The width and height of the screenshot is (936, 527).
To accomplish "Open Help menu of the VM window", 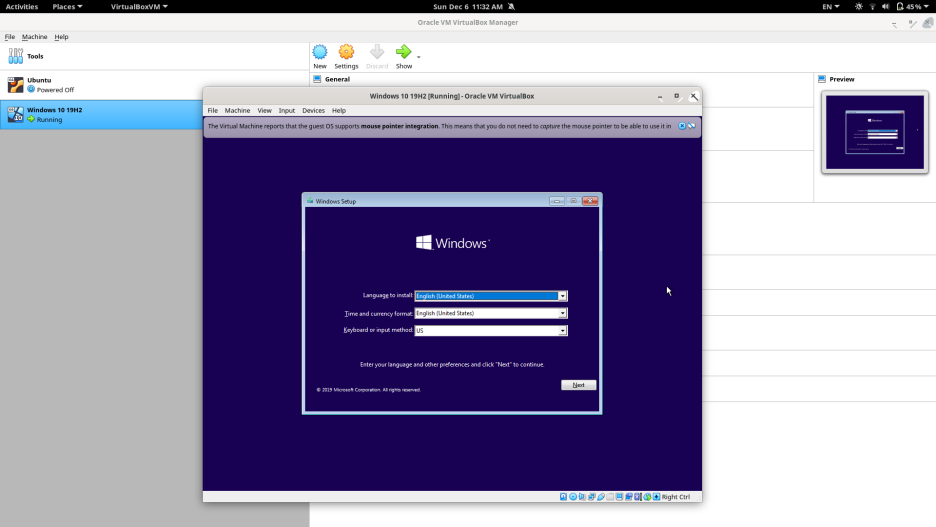I will click(x=338, y=110).
